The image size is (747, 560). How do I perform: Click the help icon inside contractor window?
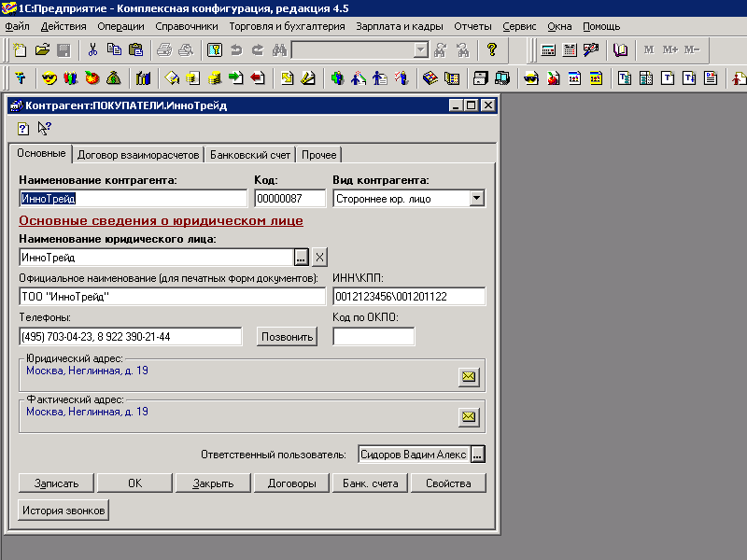(22, 129)
